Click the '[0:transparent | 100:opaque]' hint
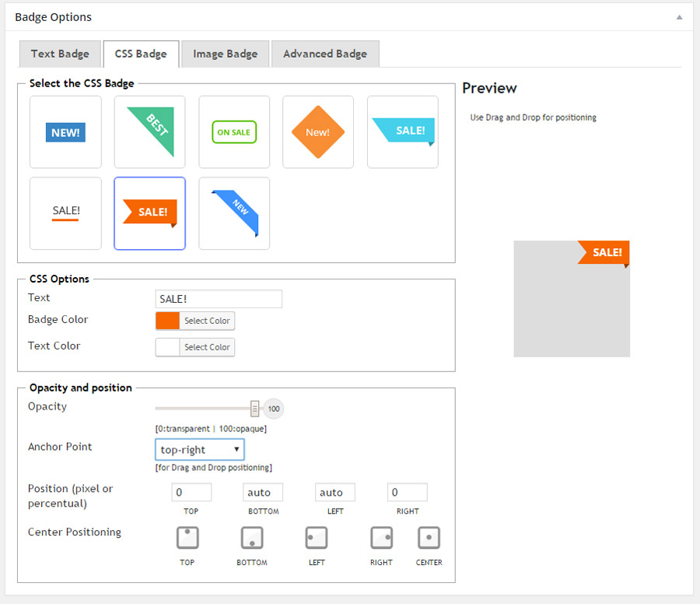The height and width of the screenshot is (604, 700). click(x=211, y=429)
